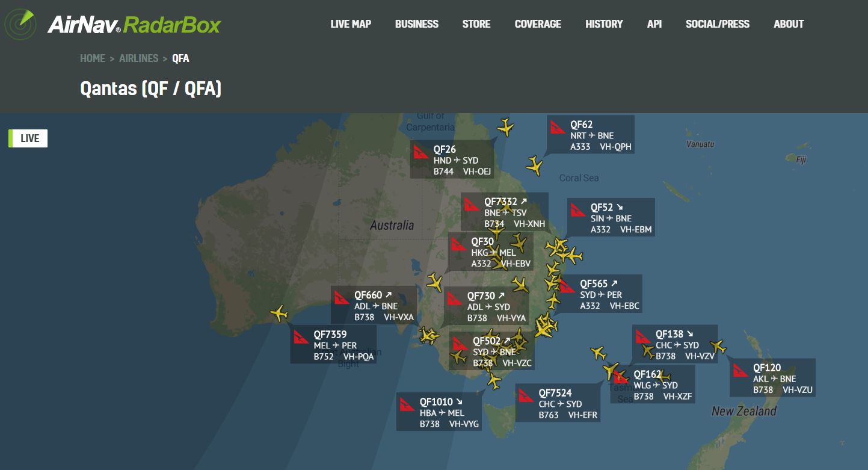This screenshot has height=470, width=868.
Task: Go to the About page
Action: pos(789,24)
